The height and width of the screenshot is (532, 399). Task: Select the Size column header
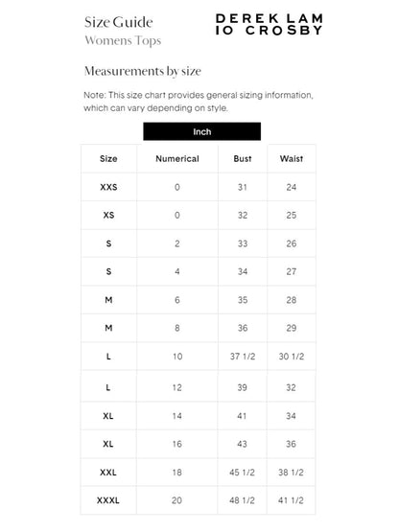[x=108, y=159]
